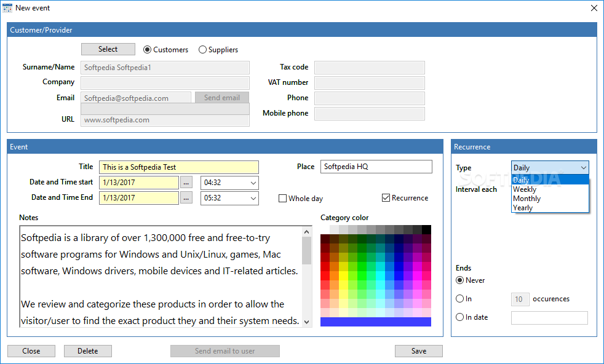Click the Customer/Provider section header
The height and width of the screenshot is (364, 604).
[x=302, y=30]
